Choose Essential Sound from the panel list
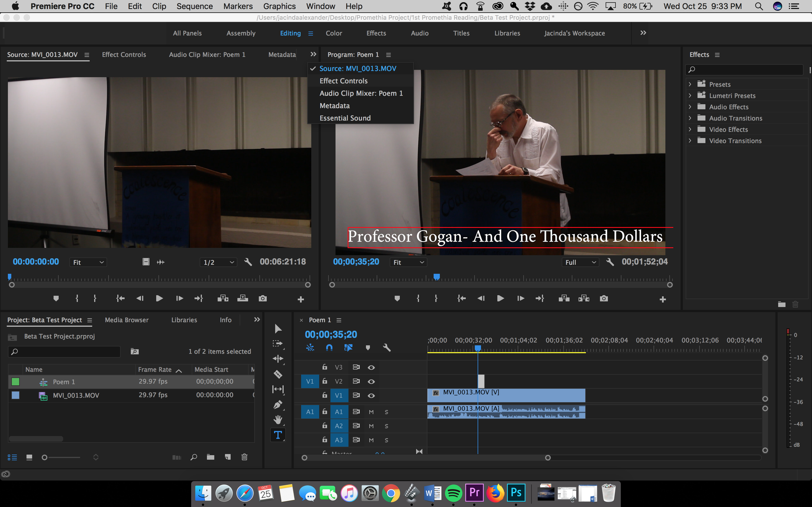This screenshot has height=507, width=812. [x=345, y=118]
